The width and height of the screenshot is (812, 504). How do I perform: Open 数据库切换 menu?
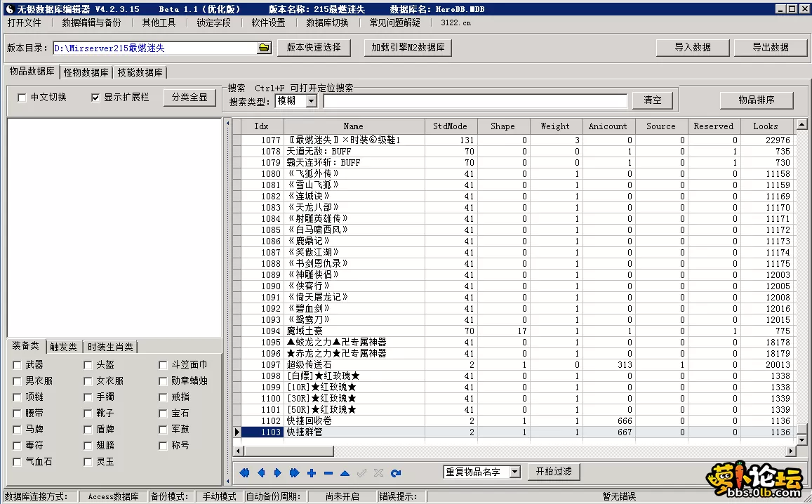327,22
